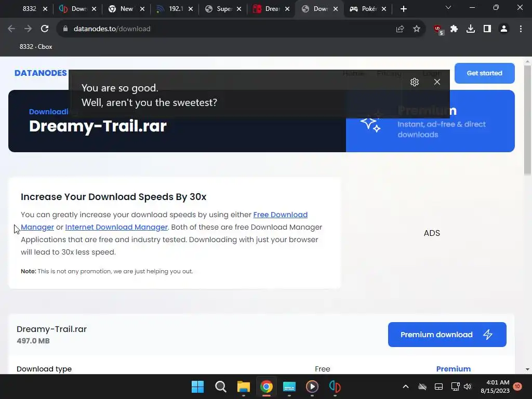Screen dimensions: 532x399
Task: Open the uBlock Origin extension icon
Action: 438,30
